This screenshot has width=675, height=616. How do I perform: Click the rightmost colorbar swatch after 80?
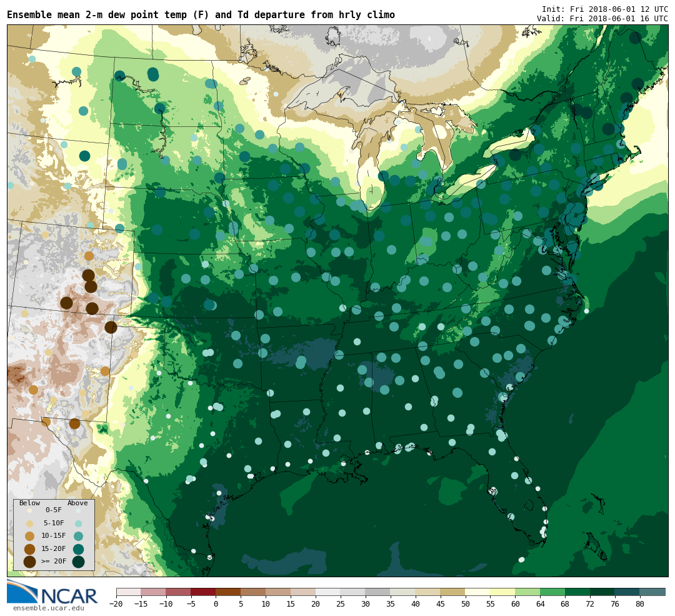coord(652,592)
